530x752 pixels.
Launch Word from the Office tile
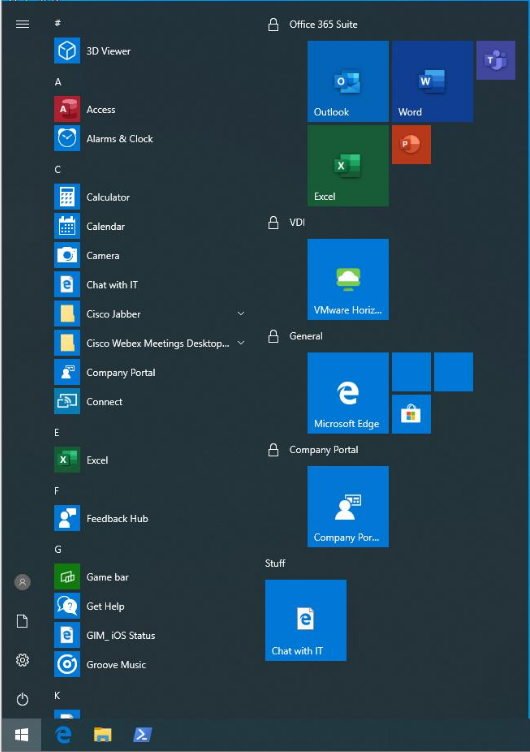pyautogui.click(x=432, y=81)
